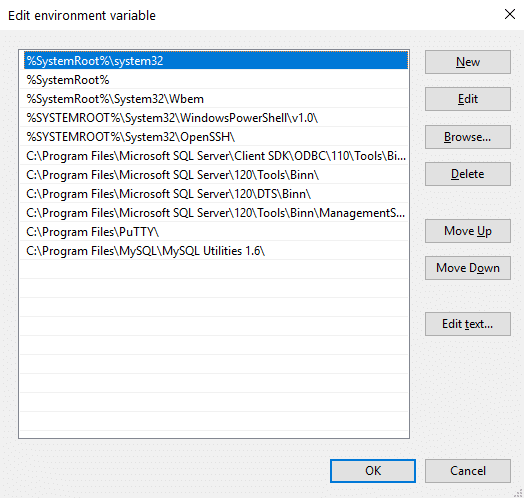Select the %SystemRoot%\system32 entry
Viewport: 524px width, 498px height.
216,60
